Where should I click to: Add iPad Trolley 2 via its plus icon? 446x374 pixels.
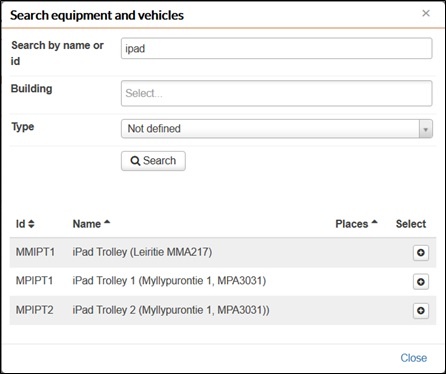[x=421, y=311]
